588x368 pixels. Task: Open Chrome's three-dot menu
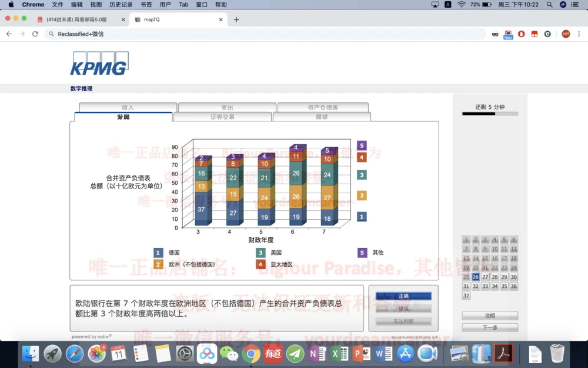point(579,34)
